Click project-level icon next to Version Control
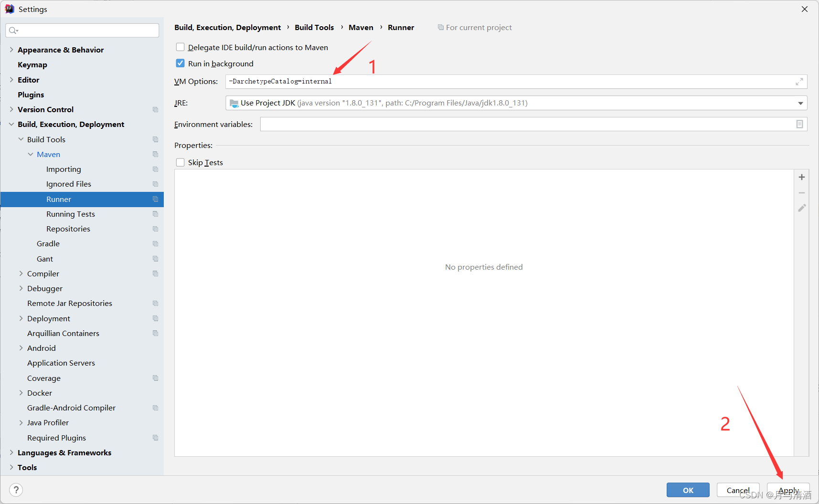Image resolution: width=819 pixels, height=504 pixels. (155, 109)
